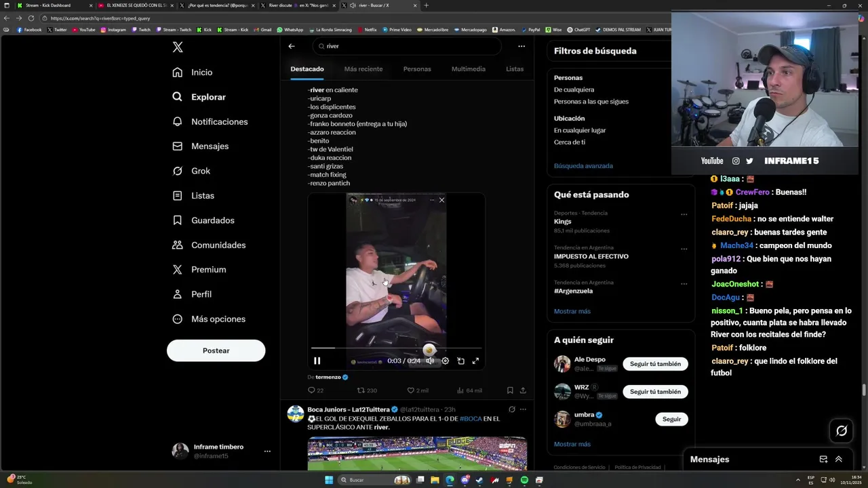This screenshot has width=868, height=488.
Task: Compose new message in Mensajes drawer
Action: [x=823, y=460]
